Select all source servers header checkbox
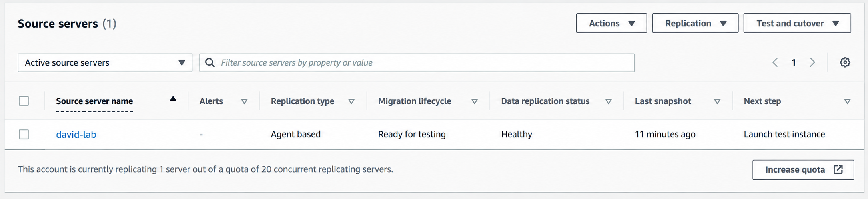868x199 pixels. [24, 101]
